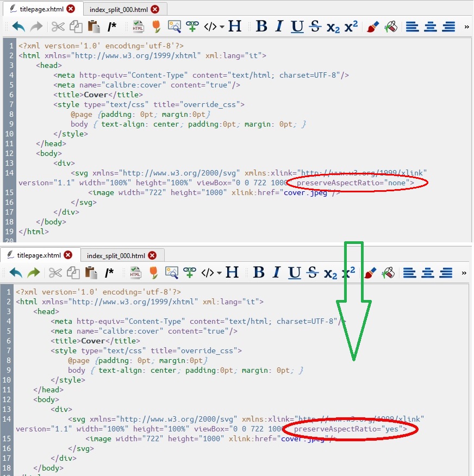This screenshot has width=474, height=476.
Task: Toggle comment (/*) in bottom editor toolbar
Action: pos(109,273)
